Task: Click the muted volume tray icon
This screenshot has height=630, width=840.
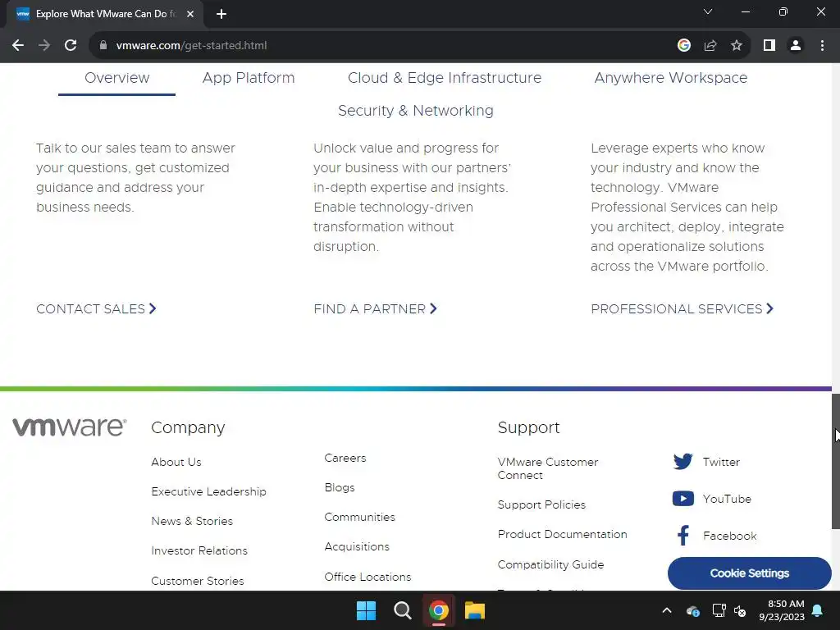Action: point(741,610)
